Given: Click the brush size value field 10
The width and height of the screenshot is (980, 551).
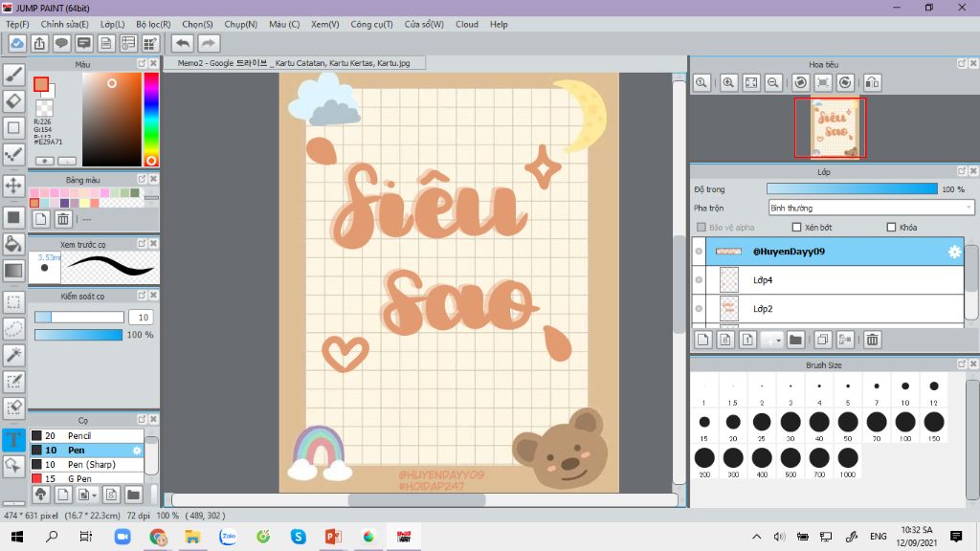Looking at the screenshot, I should (x=142, y=318).
